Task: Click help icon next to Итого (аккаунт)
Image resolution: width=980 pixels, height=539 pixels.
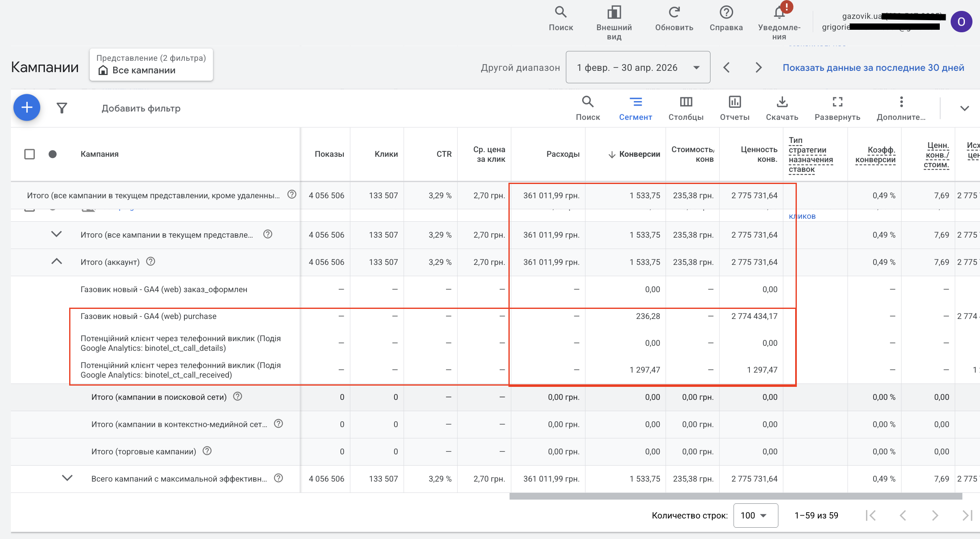Action: [150, 262]
